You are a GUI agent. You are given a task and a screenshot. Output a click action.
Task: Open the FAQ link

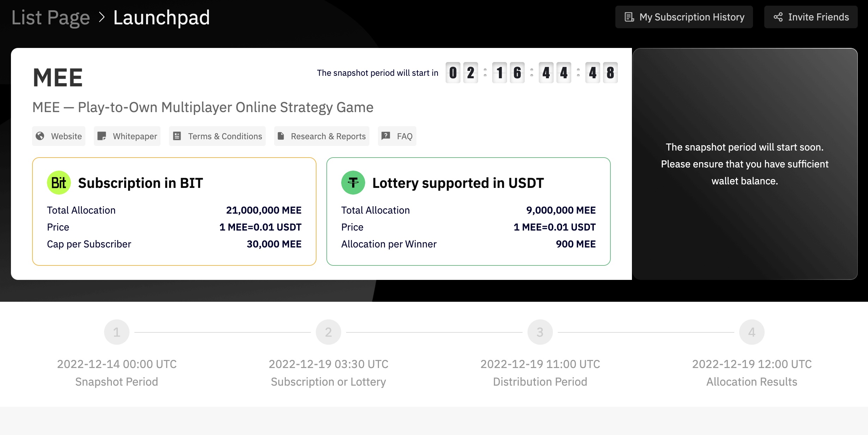point(404,136)
